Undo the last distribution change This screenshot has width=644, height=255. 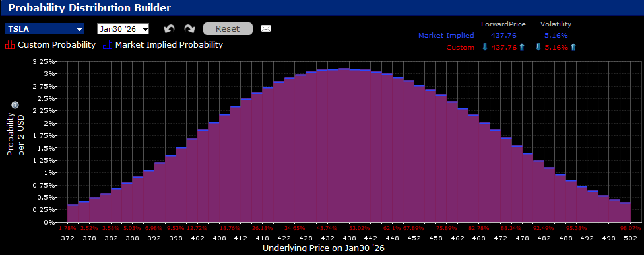click(169, 29)
